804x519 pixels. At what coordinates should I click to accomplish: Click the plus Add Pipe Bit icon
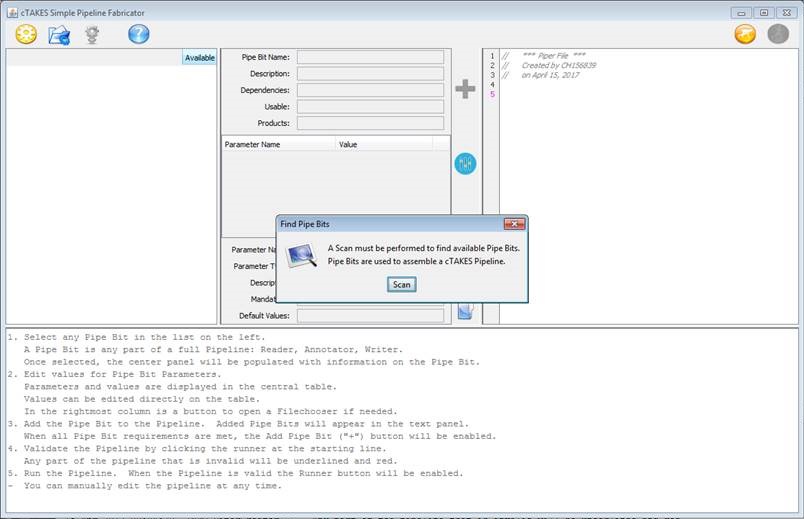tap(465, 89)
